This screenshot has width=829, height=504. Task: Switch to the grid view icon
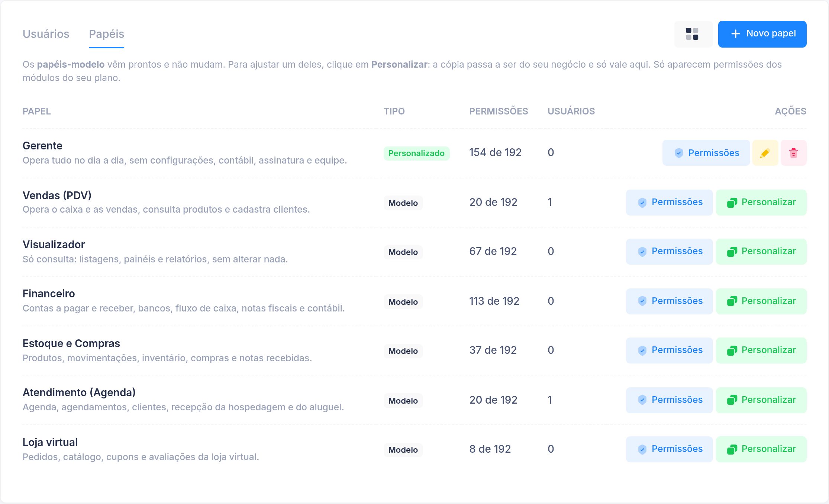point(693,34)
